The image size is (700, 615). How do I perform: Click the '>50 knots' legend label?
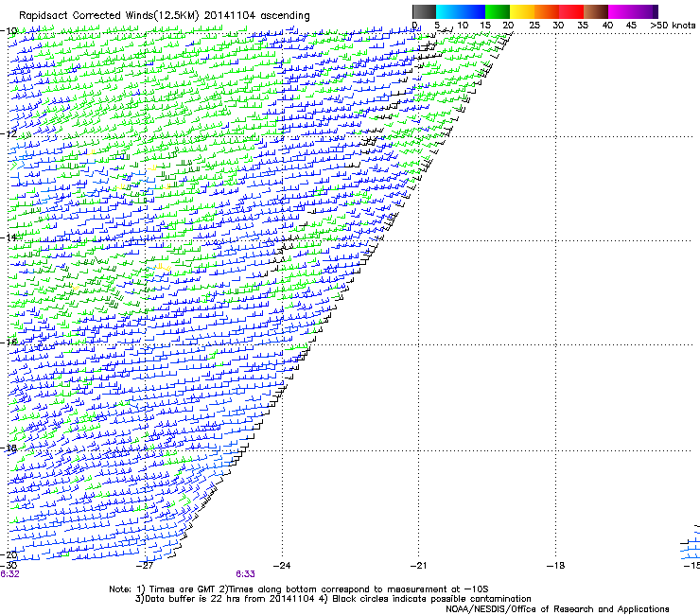coord(673,26)
